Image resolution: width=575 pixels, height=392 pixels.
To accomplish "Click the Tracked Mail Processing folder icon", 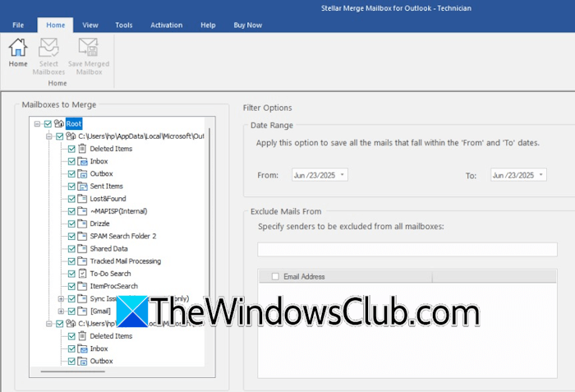I will [82, 261].
